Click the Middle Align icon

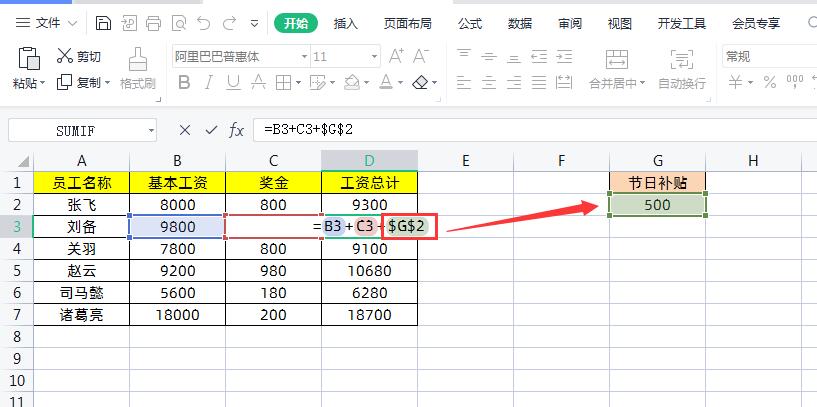tap(489, 56)
